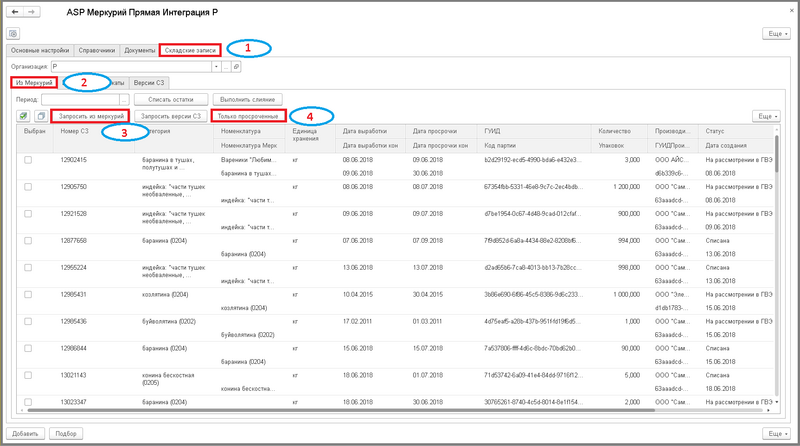Click the Количество column header

(x=614, y=131)
